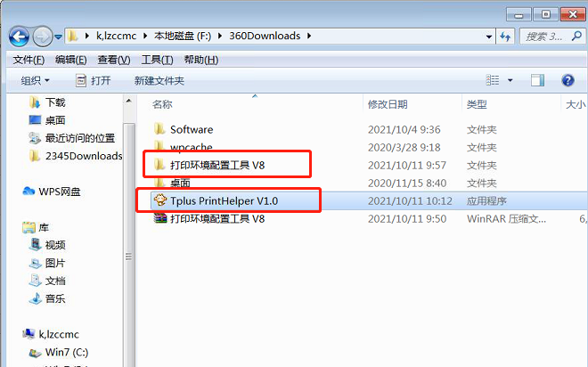Click the 新建文件夹 button
This screenshot has height=367, width=588.
tap(159, 80)
